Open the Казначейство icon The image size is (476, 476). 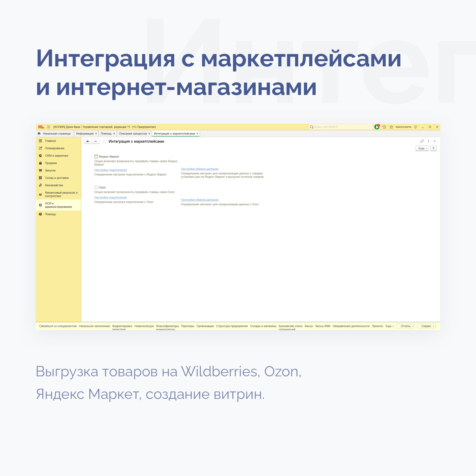coord(40,185)
